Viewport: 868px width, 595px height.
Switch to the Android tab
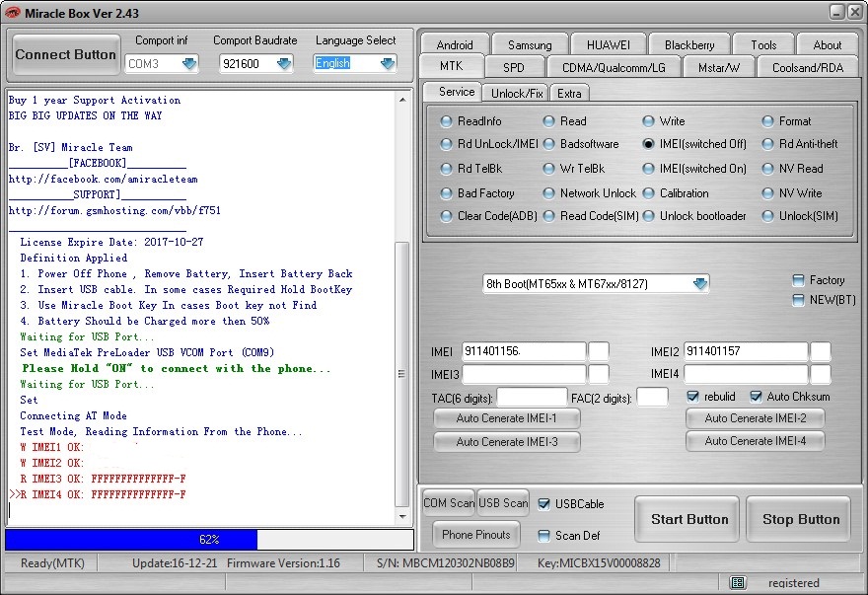point(455,44)
